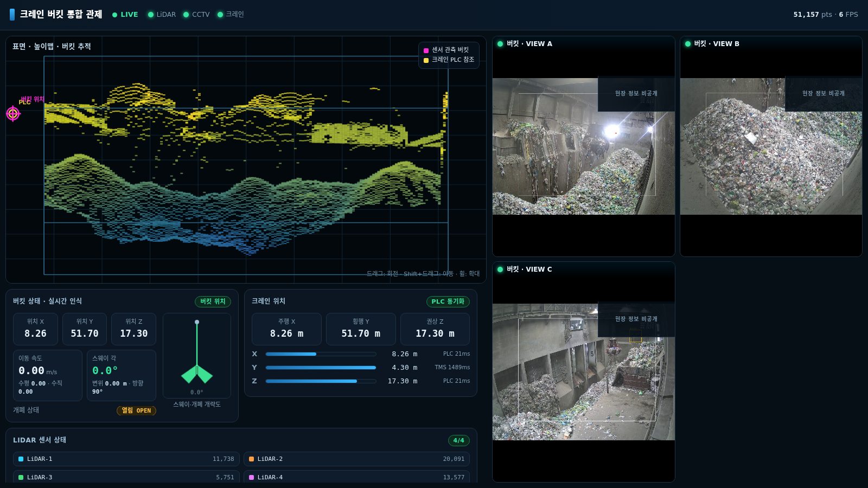Toggle the 센서 관측 버킷 legend entry
The height and width of the screenshot is (488, 868).
click(x=446, y=50)
